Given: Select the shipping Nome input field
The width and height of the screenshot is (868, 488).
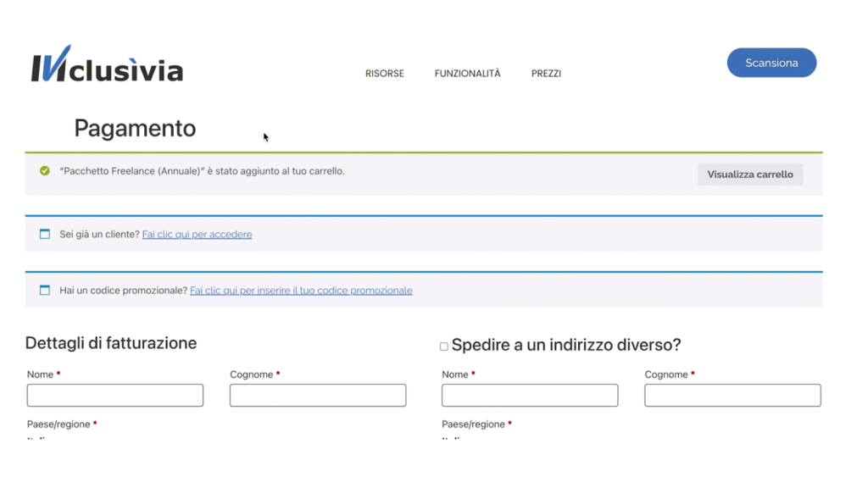Looking at the screenshot, I should pos(530,396).
